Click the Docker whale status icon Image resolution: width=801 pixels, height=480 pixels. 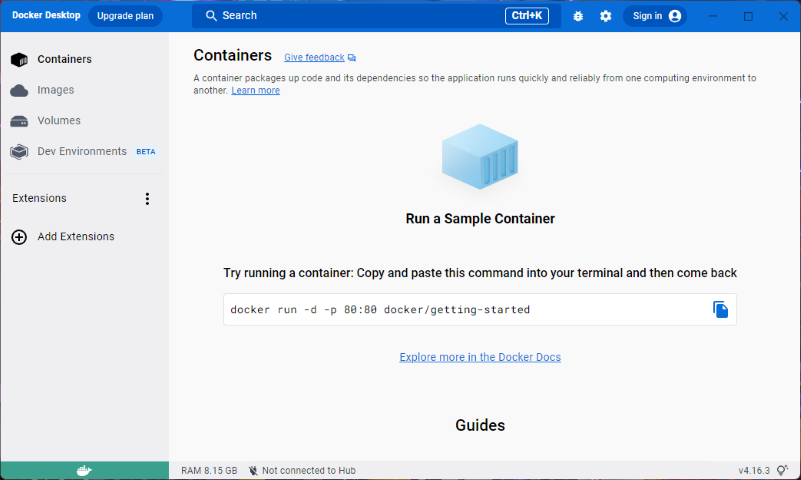(84, 470)
